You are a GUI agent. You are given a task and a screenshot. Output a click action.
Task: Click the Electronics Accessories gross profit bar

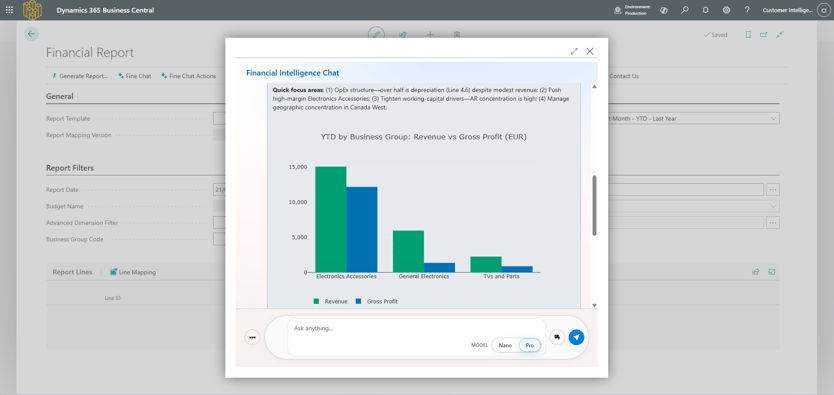[x=362, y=230]
